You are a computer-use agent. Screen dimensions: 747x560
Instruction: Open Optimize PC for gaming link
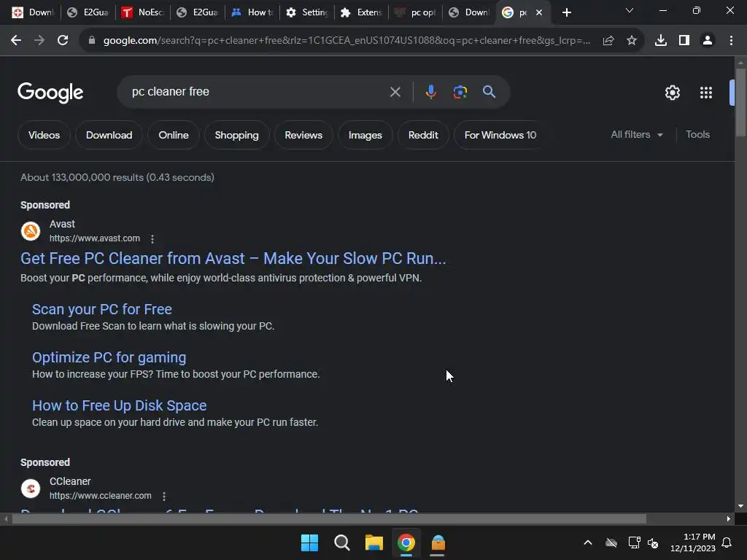[x=109, y=357]
